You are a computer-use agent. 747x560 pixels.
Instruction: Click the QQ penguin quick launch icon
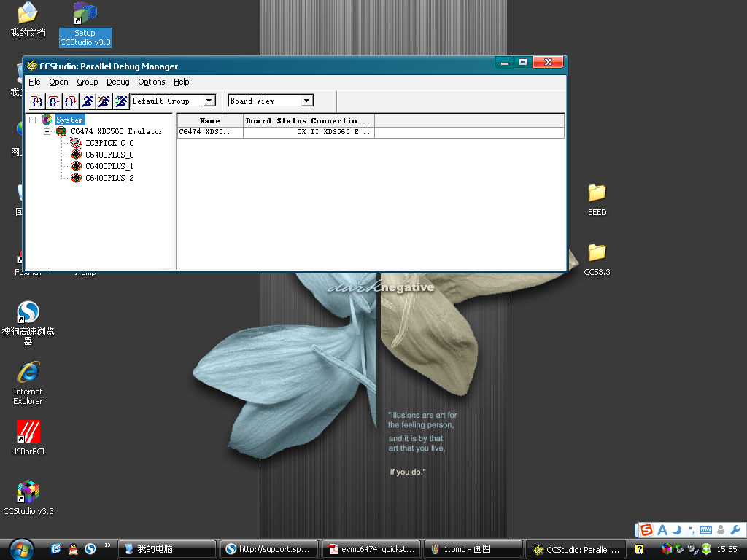click(73, 549)
